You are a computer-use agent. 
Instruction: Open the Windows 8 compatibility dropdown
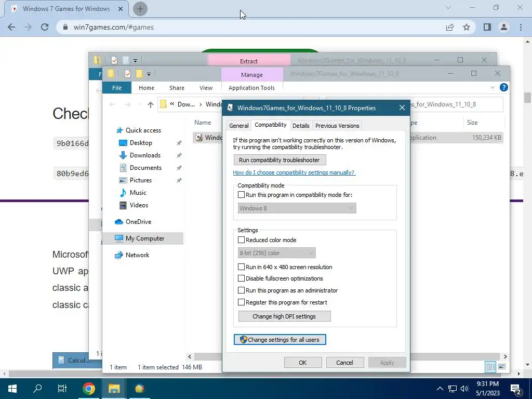(297, 208)
